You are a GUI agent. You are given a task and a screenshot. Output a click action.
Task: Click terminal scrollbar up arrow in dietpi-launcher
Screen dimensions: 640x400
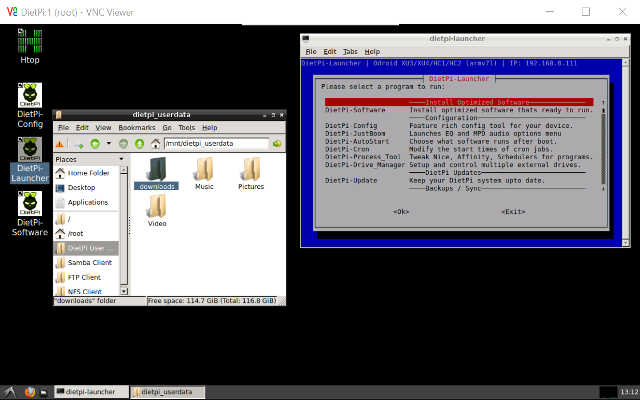625,62
